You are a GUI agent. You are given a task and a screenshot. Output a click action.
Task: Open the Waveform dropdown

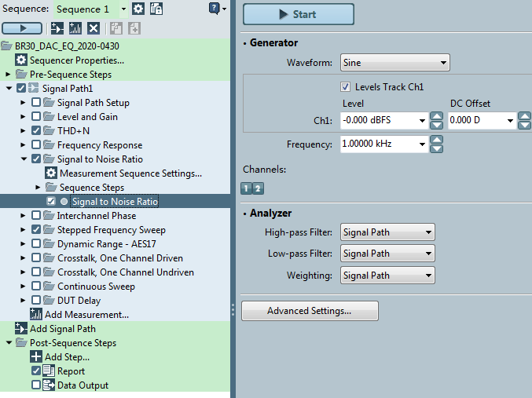(x=395, y=63)
